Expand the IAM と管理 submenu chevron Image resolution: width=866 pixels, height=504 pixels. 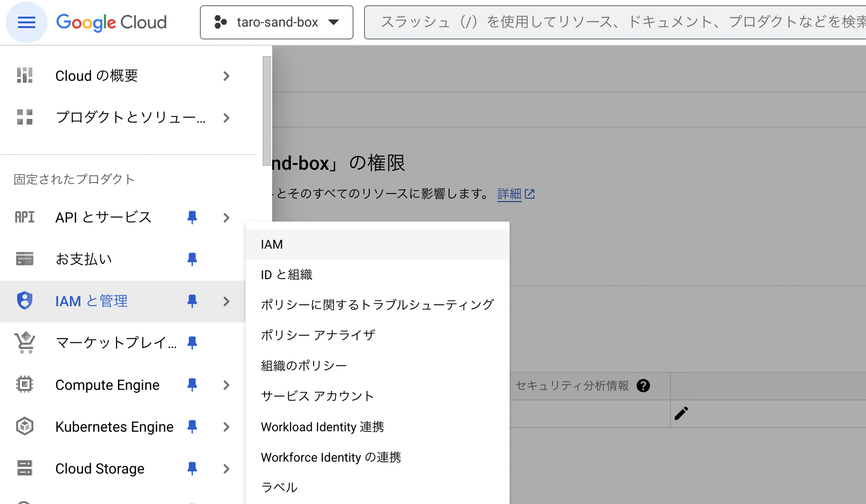point(226,301)
